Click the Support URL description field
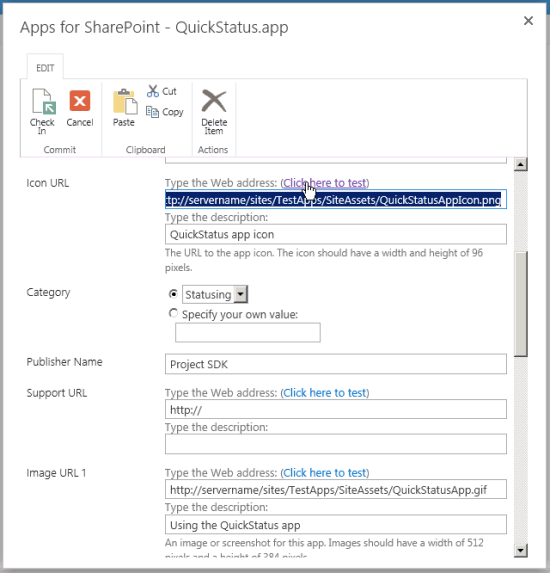 pyautogui.click(x=335, y=444)
